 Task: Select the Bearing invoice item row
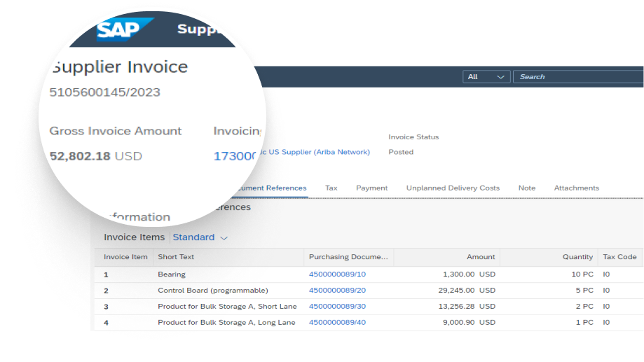(369, 274)
